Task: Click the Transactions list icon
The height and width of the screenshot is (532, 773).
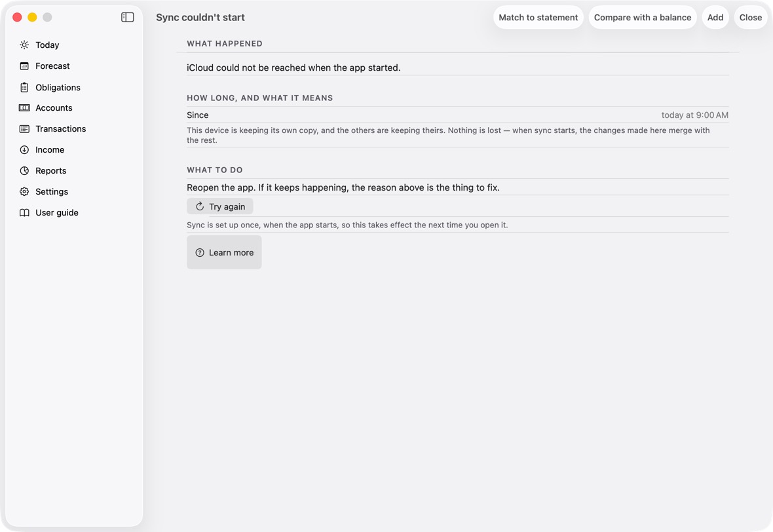Action: [24, 128]
